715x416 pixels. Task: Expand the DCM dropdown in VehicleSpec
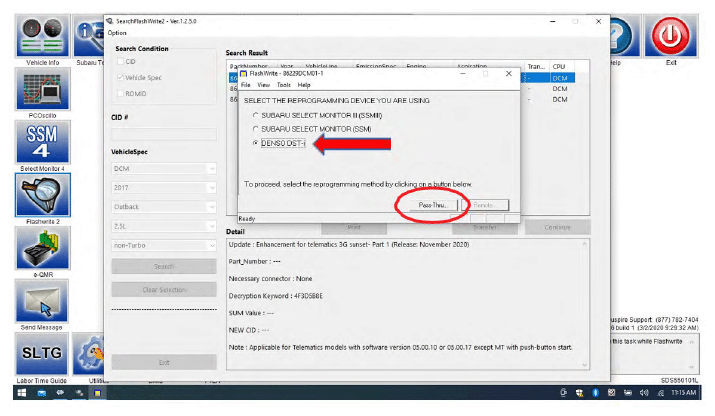click(212, 169)
